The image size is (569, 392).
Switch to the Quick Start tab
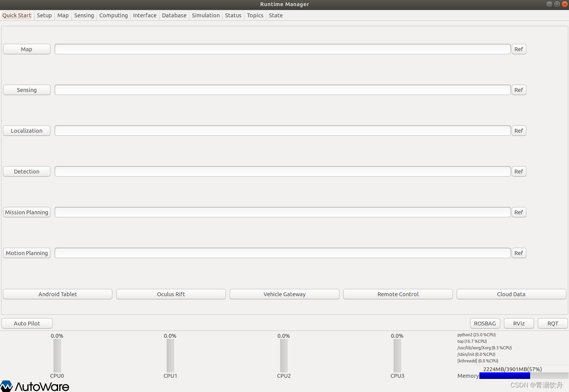coord(17,15)
